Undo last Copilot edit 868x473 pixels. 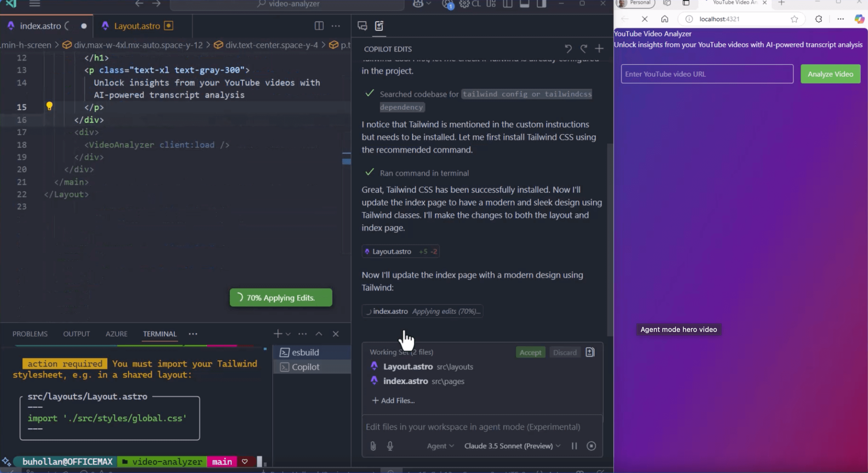[x=568, y=49]
